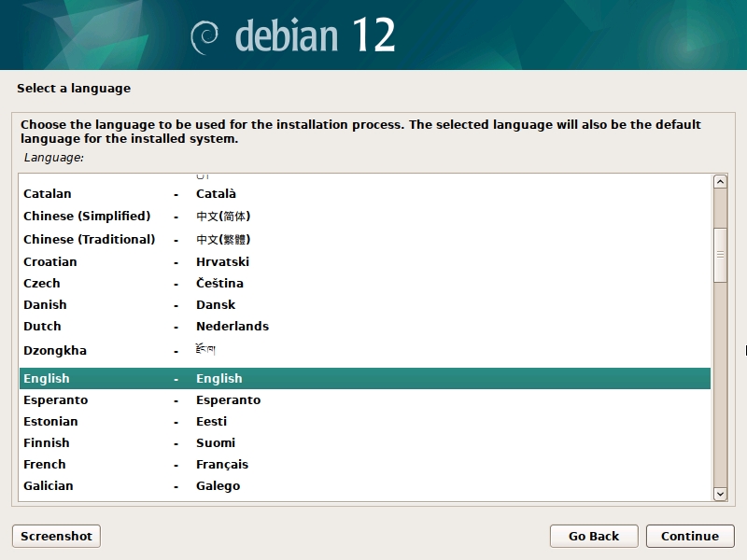Choose Chinese (Simplified) language
Screen dimensions: 747x560
pyautogui.click(x=87, y=216)
